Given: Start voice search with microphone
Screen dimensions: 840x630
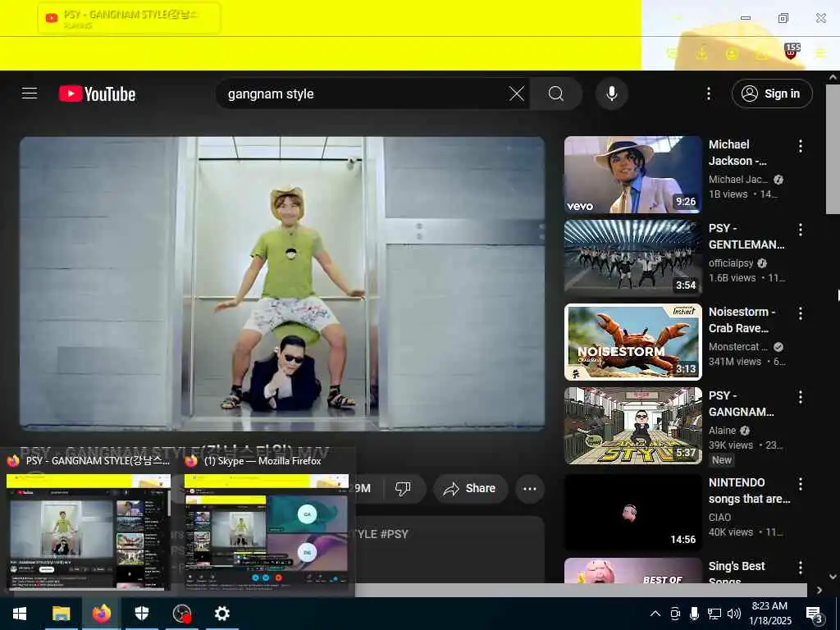Looking at the screenshot, I should point(611,94).
